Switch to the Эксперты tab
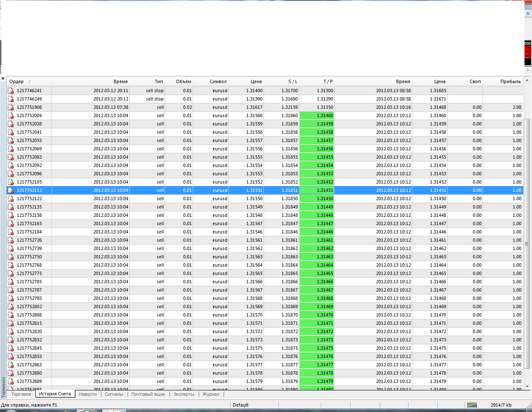Screen dimensions: 532x412 coord(184,394)
